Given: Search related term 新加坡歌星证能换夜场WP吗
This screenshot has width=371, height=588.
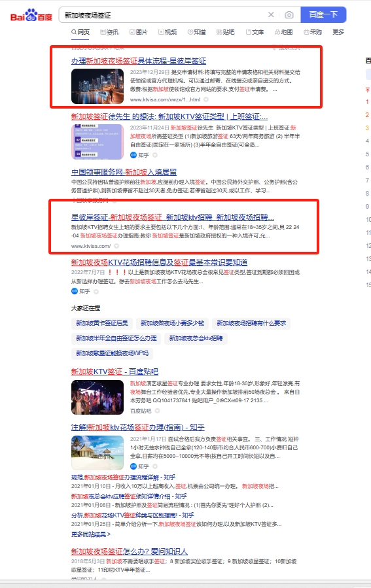Looking at the screenshot, I should (x=112, y=353).
